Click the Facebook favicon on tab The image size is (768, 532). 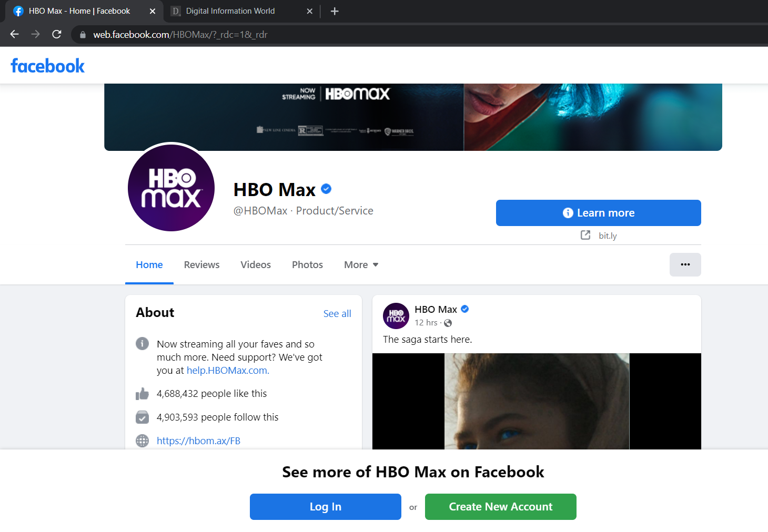click(18, 11)
